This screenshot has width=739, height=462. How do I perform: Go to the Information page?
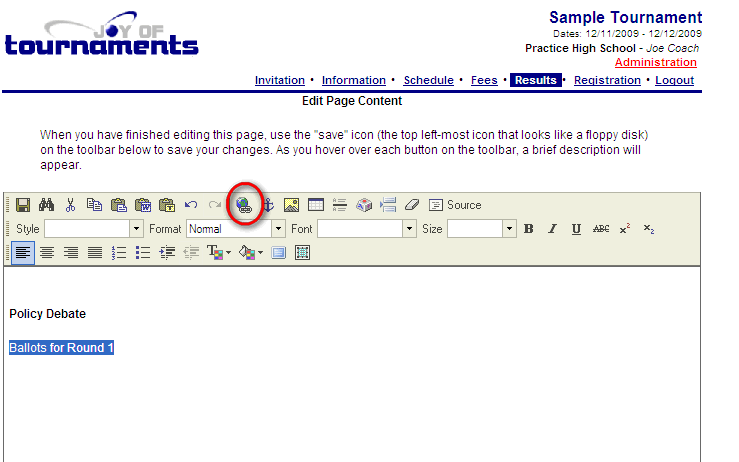pos(354,80)
